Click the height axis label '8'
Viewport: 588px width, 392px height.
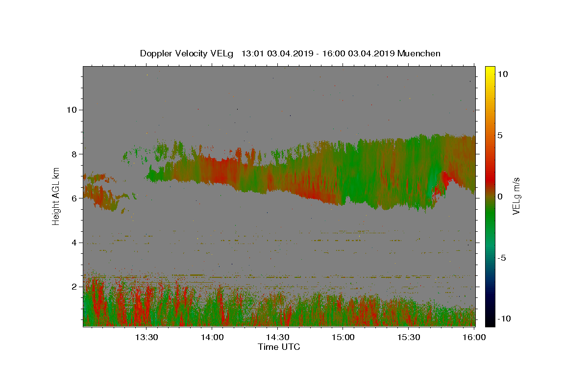pos(74,154)
